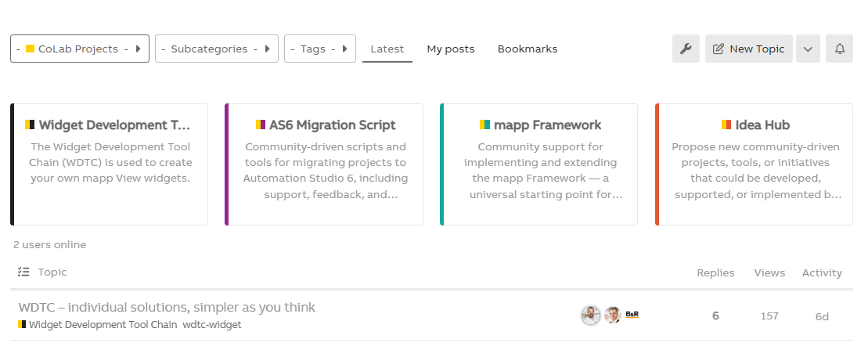The height and width of the screenshot is (350, 868).
Task: Open the WDTC individual solutions topic
Action: [x=167, y=307]
